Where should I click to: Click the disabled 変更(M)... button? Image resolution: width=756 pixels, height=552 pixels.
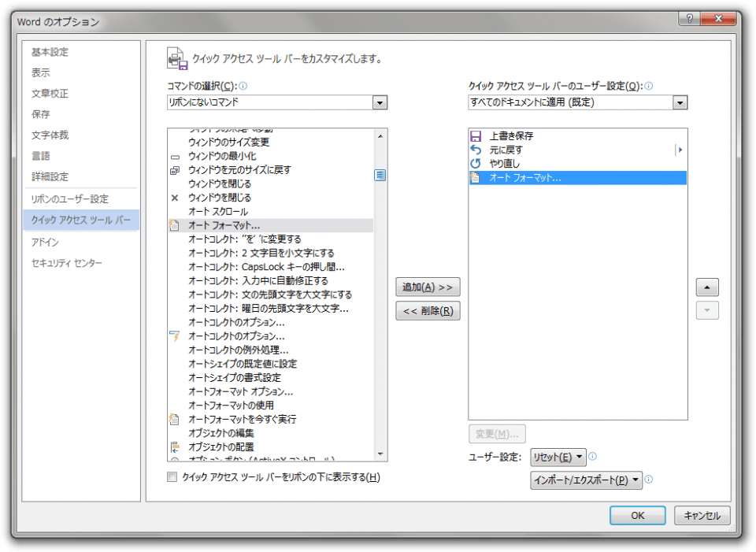point(497,434)
